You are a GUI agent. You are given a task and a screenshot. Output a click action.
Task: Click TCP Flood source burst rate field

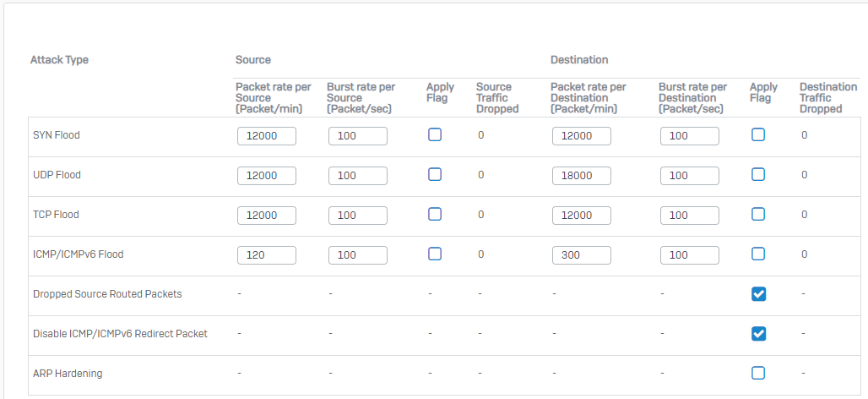[357, 216]
